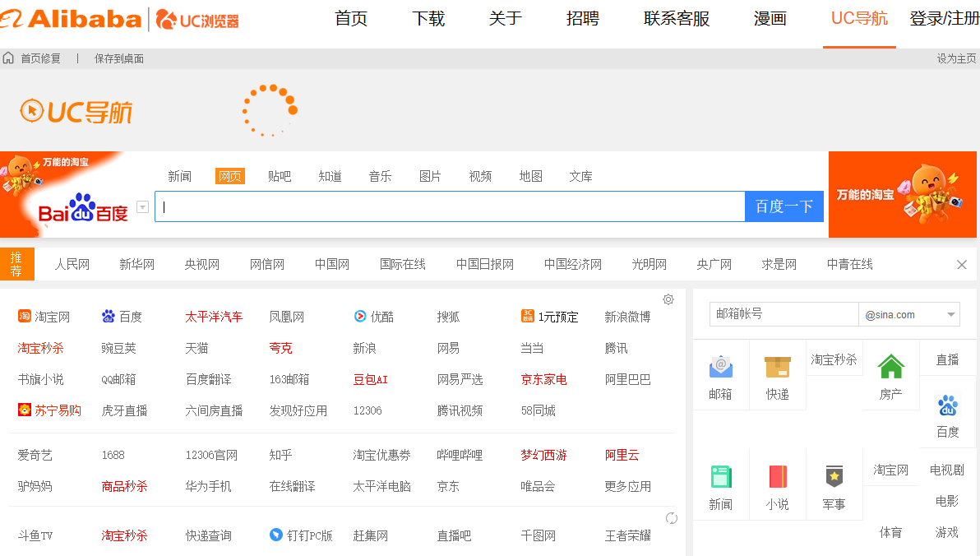Select the green 房产 house icon
This screenshot has width=980, height=556.
(x=890, y=364)
